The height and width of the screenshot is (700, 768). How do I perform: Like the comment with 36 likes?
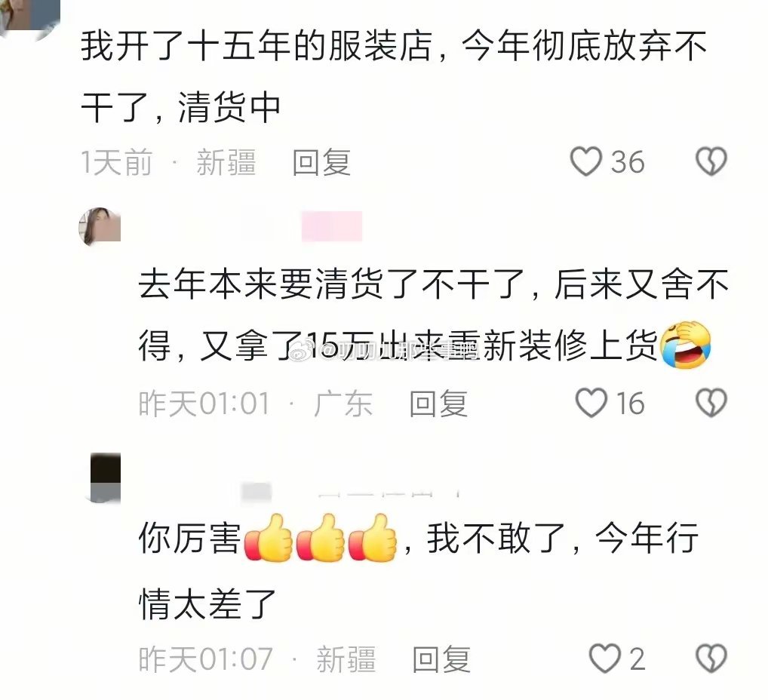[585, 161]
